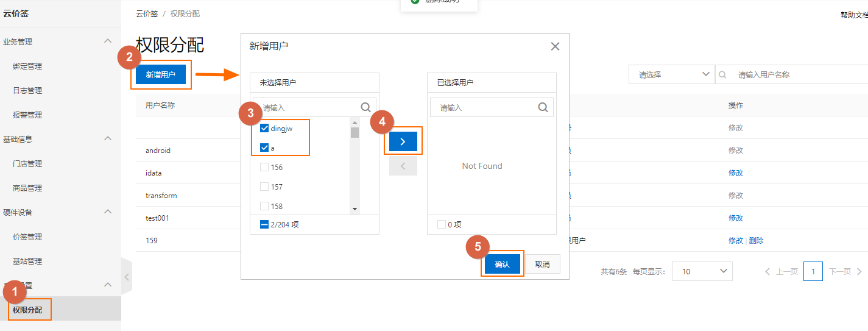Go to 下一页 in pagination

[845, 271]
